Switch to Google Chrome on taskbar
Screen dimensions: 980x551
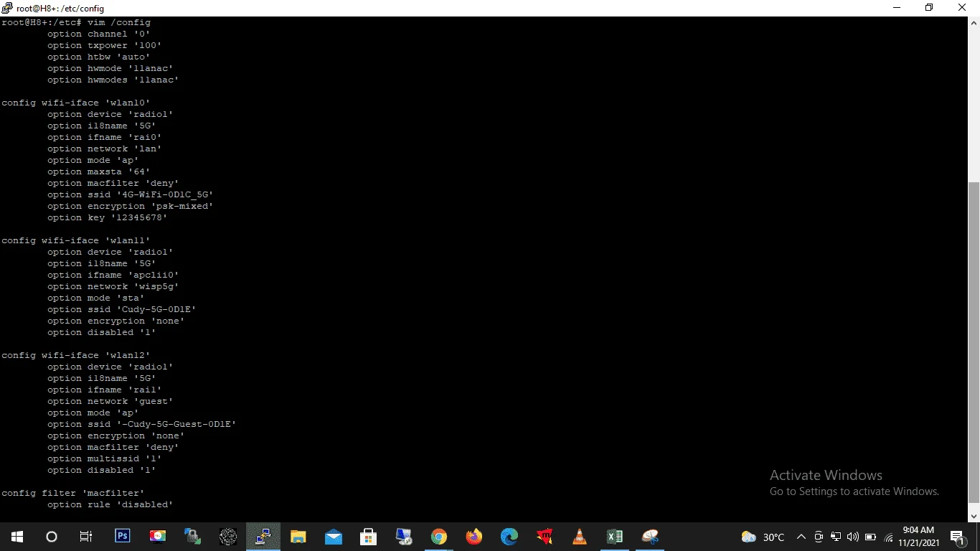439,537
